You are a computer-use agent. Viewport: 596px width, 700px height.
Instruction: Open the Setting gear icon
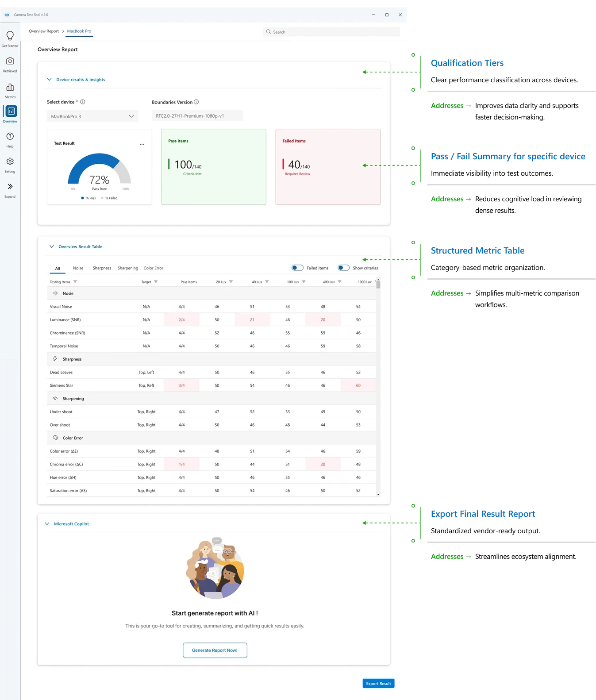(x=10, y=162)
